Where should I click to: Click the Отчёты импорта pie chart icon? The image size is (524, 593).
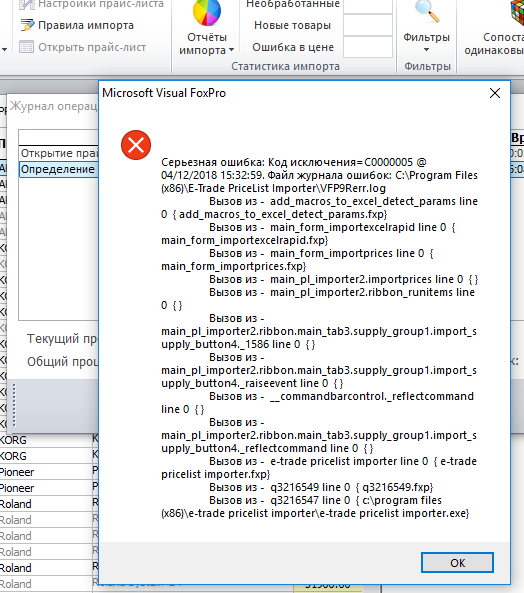coord(207,12)
